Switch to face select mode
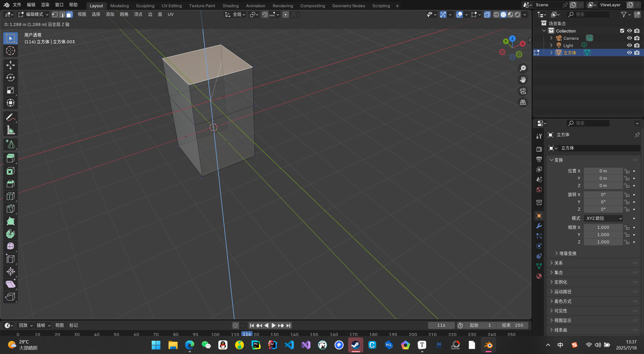644x354 pixels. click(x=69, y=15)
